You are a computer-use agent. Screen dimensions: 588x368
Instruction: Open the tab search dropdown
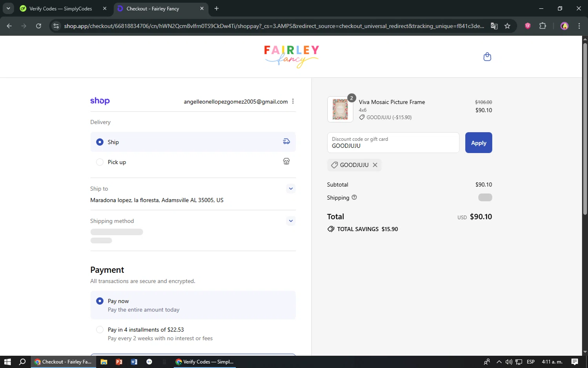pyautogui.click(x=8, y=8)
